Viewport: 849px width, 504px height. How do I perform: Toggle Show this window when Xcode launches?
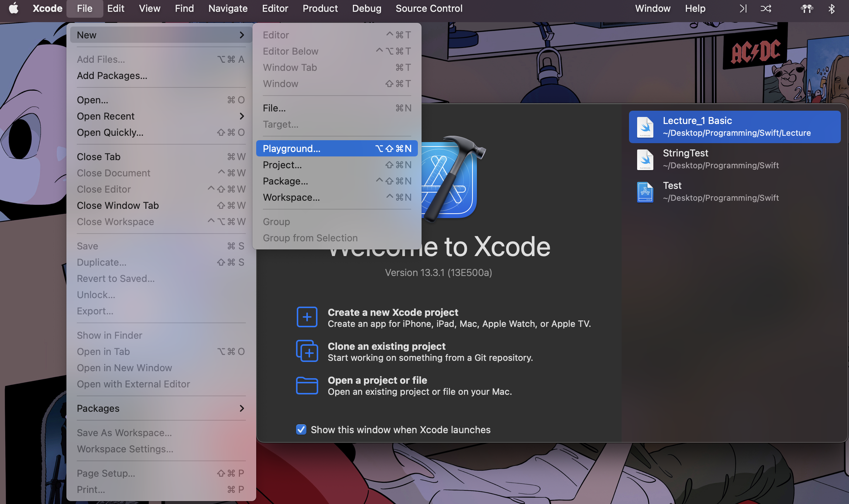click(x=301, y=429)
